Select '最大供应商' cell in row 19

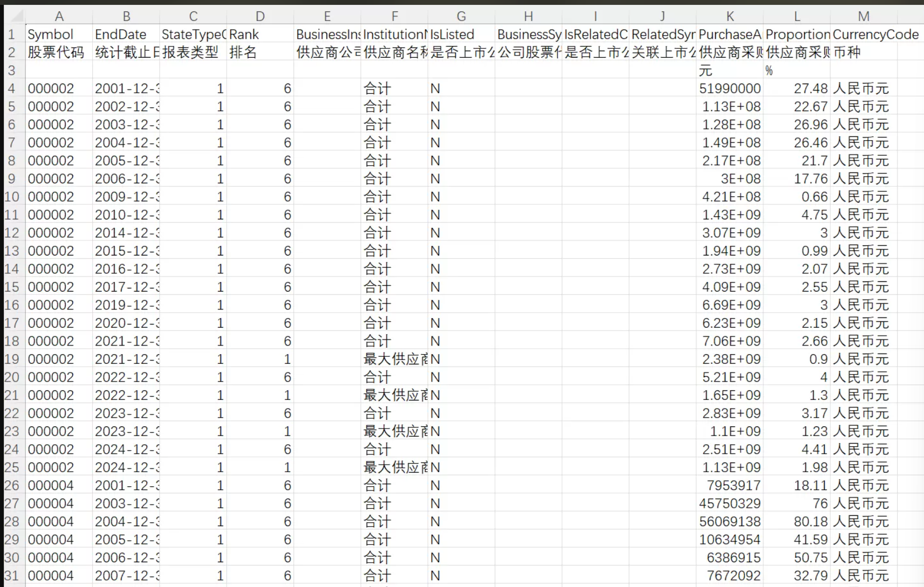394,359
